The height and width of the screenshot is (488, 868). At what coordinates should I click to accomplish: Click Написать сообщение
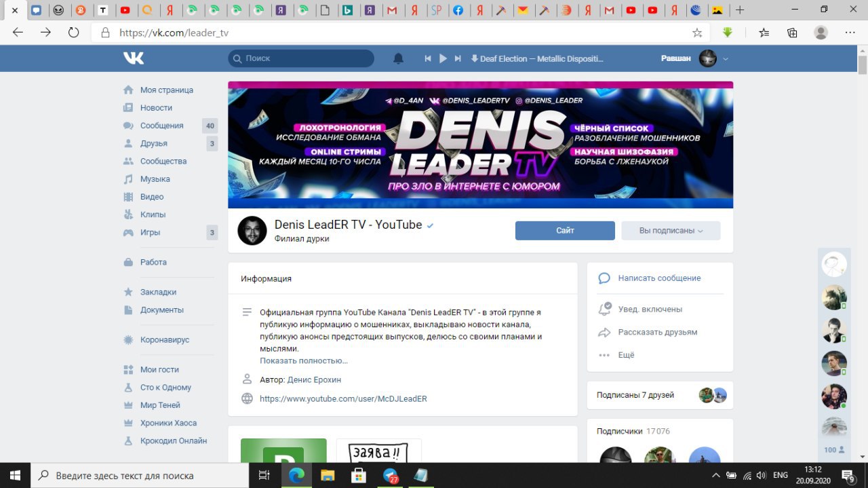(659, 278)
